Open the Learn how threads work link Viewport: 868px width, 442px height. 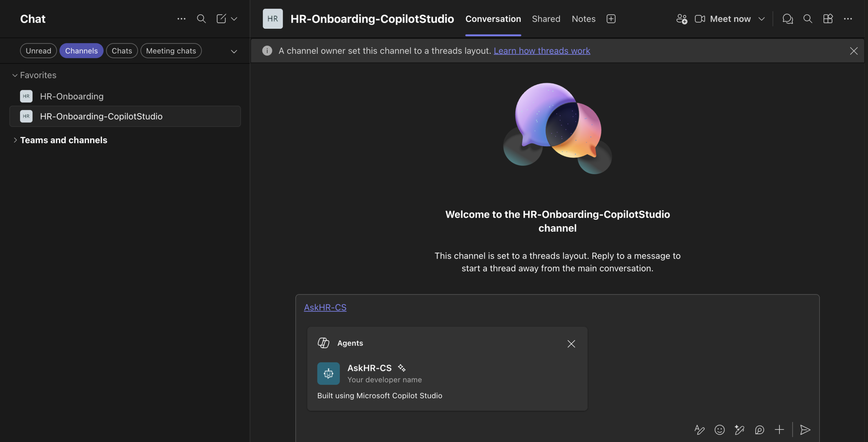pyautogui.click(x=542, y=50)
